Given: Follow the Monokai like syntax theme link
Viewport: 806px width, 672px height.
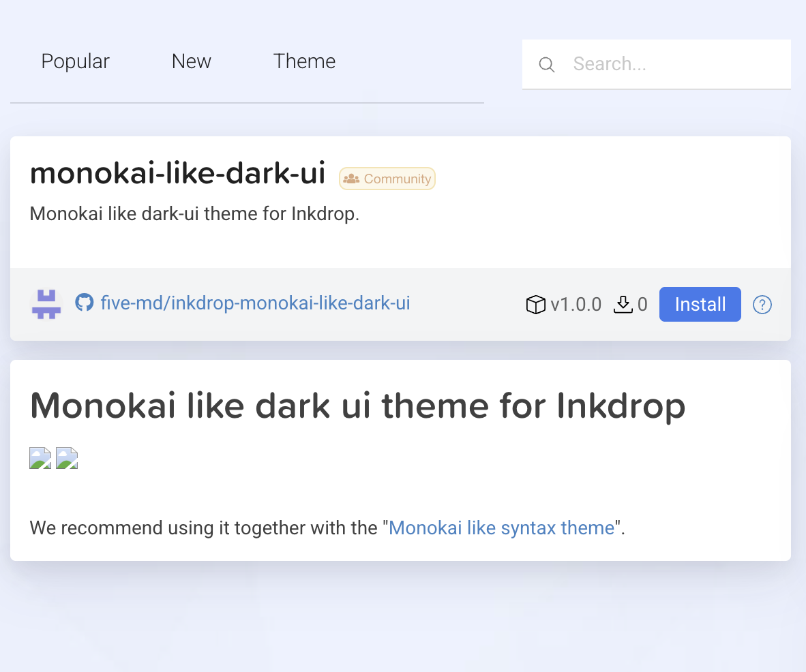Looking at the screenshot, I should tap(501, 528).
